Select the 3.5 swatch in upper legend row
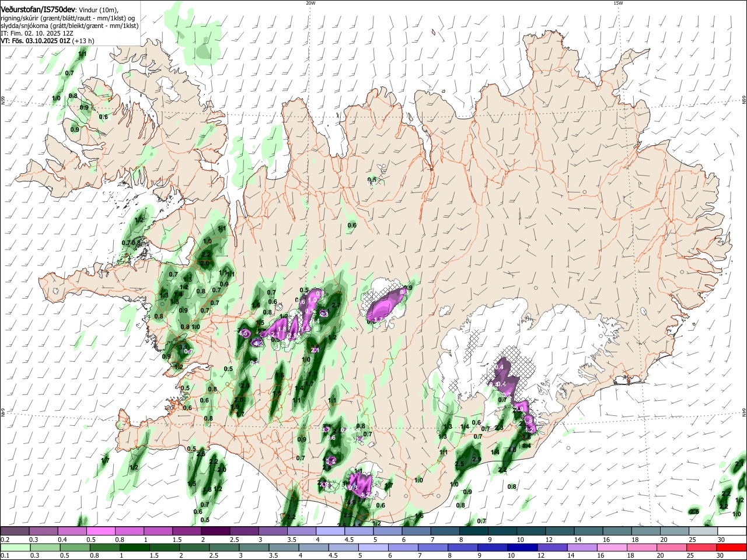The image size is (747, 560). click(x=301, y=531)
